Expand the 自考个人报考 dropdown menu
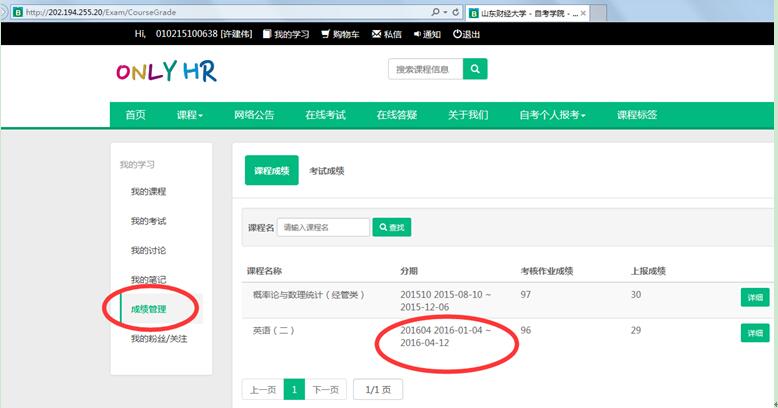 [552, 115]
